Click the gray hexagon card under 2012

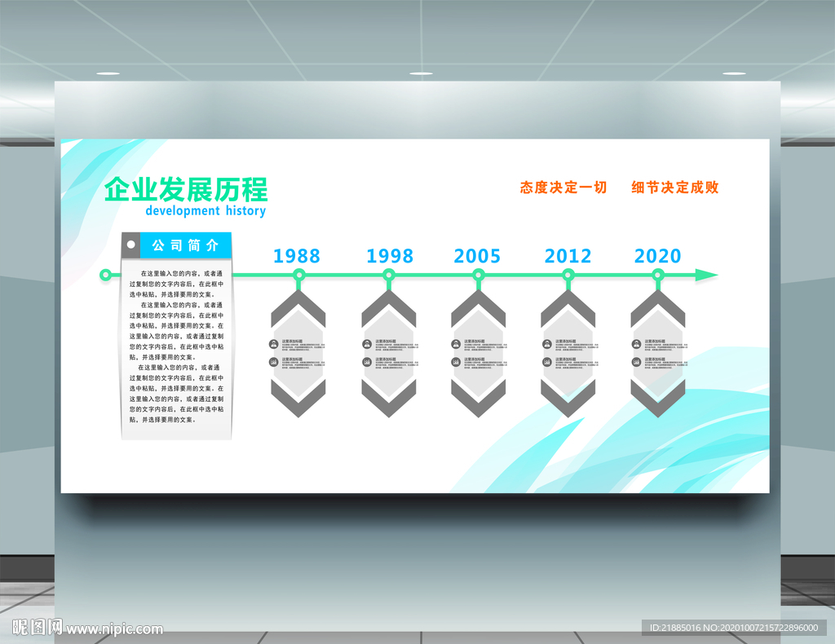click(x=568, y=354)
